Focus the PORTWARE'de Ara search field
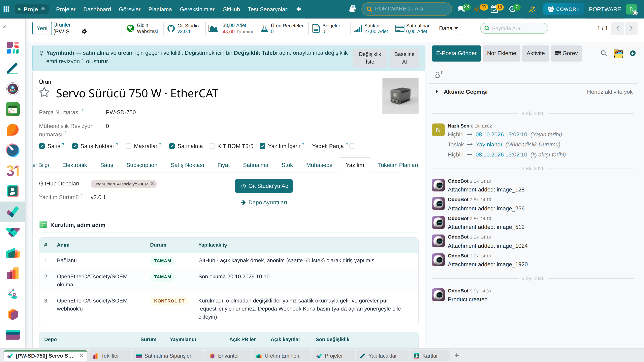The width and height of the screenshot is (644, 362). click(407, 9)
